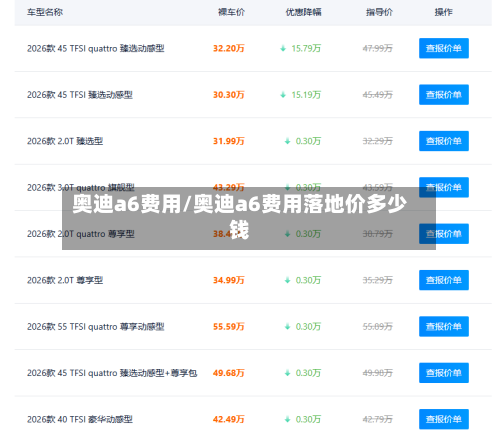Click the struck-through 35.29万 guide price

pos(378,280)
